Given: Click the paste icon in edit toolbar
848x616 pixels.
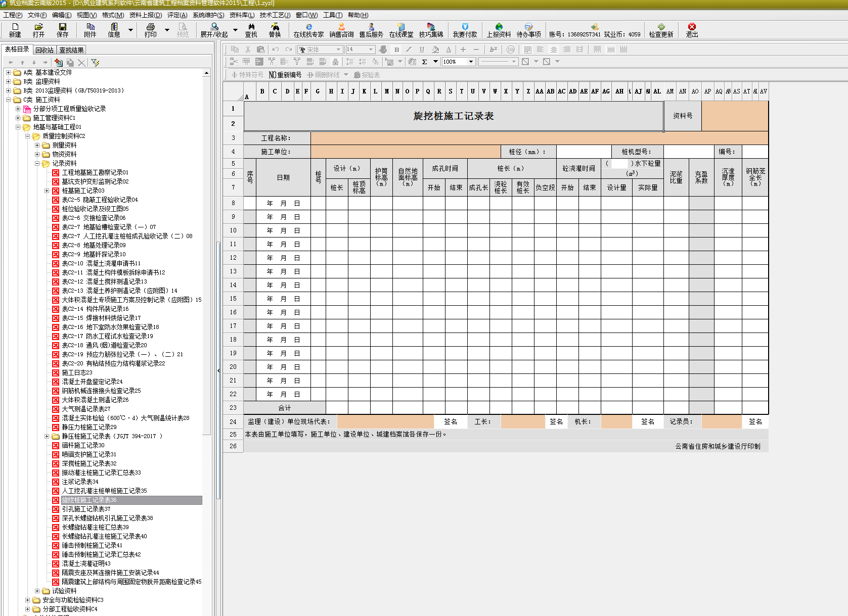Looking at the screenshot, I should tap(261, 50).
